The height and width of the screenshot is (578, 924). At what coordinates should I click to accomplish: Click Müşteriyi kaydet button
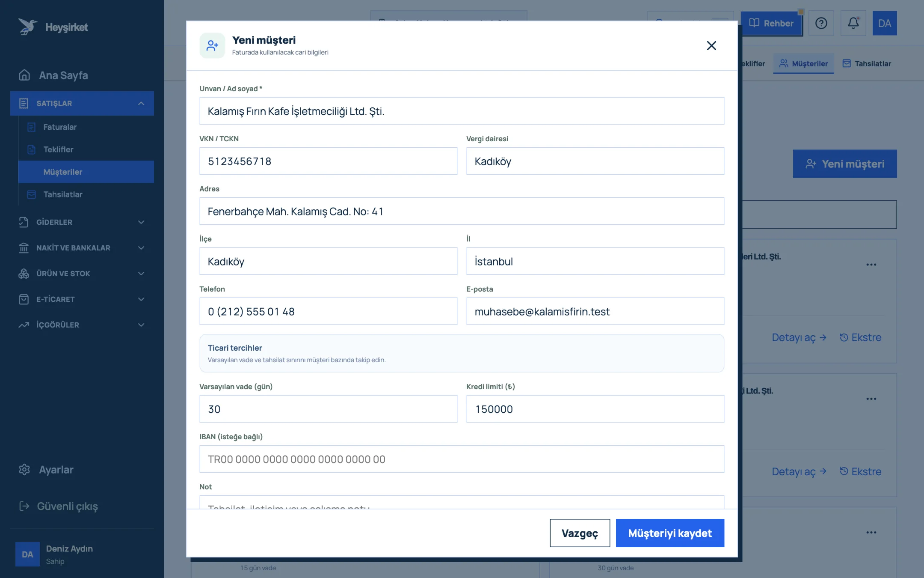point(670,533)
